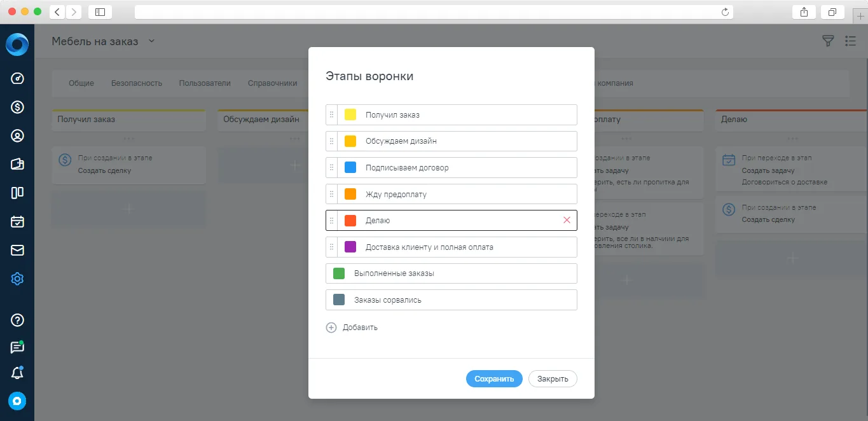Open the chat messages icon in sidebar
Viewport: 868px width, 421px height.
click(x=17, y=347)
